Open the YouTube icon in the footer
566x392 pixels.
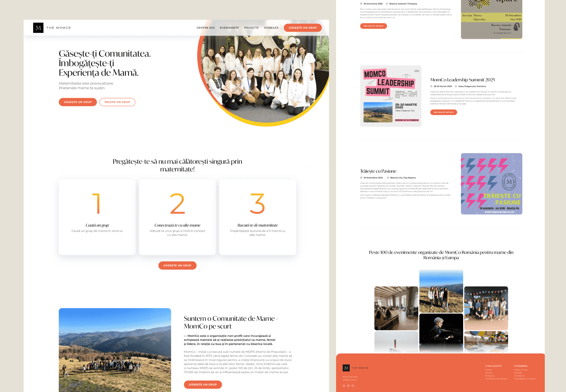[x=353, y=386]
